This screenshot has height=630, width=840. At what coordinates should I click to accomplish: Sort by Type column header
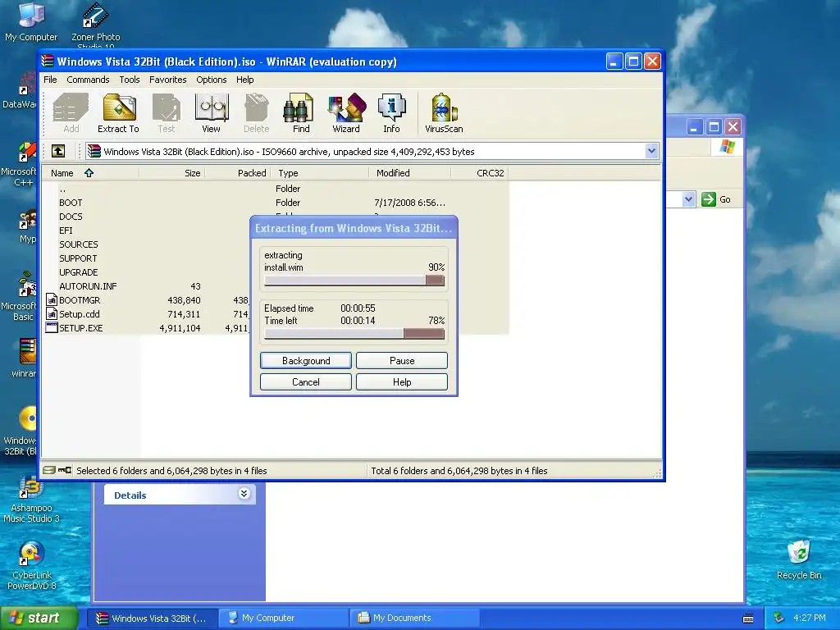point(320,172)
